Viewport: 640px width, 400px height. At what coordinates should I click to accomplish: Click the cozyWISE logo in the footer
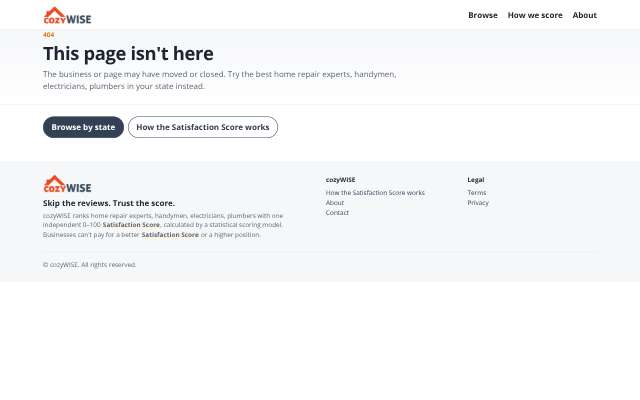[67, 184]
